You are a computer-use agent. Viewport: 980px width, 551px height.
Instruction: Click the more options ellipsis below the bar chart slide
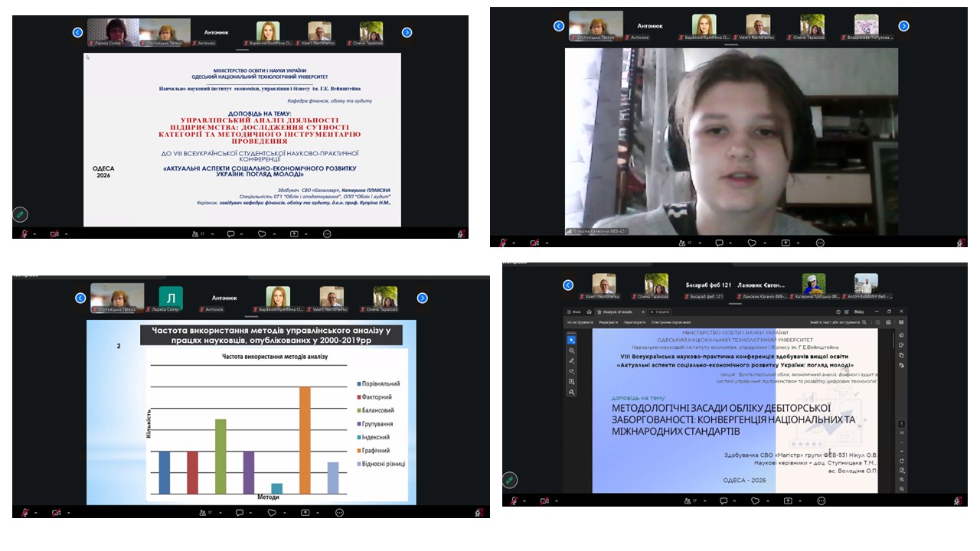339,512
